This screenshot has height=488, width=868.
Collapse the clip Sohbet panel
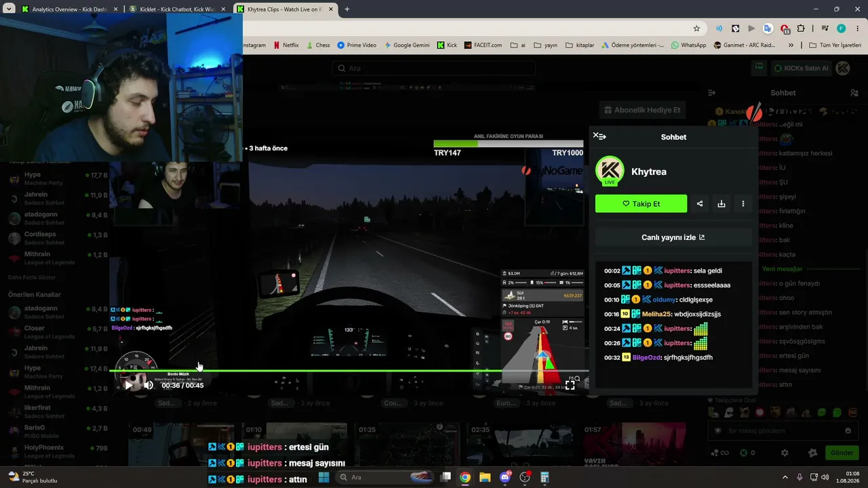tap(599, 136)
